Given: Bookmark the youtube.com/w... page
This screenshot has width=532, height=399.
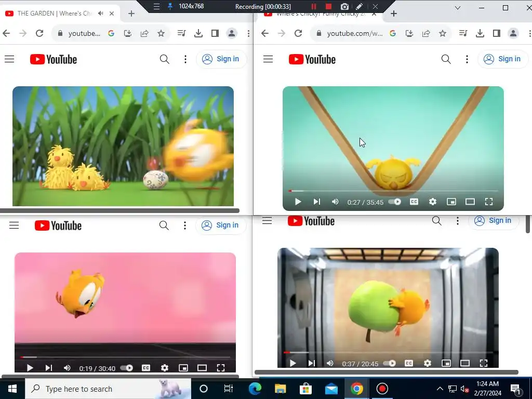Looking at the screenshot, I should click(443, 33).
